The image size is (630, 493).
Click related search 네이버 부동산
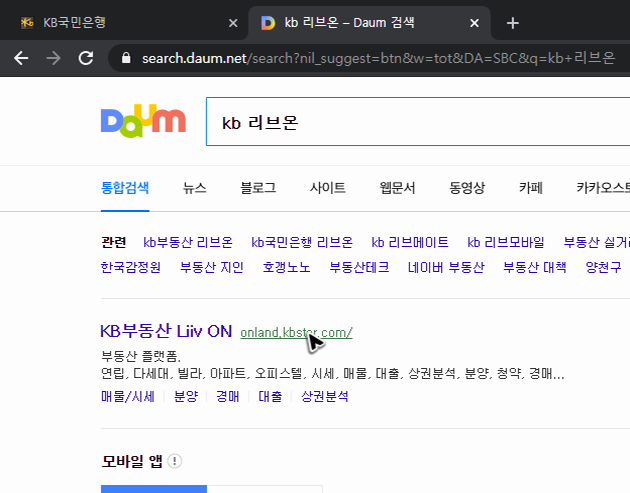tap(446, 267)
